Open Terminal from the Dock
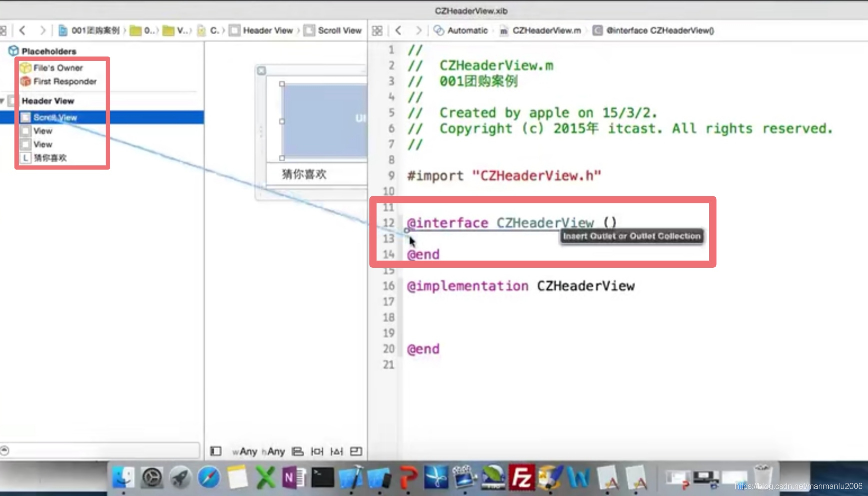Viewport: 868px width, 496px height. tap(322, 477)
